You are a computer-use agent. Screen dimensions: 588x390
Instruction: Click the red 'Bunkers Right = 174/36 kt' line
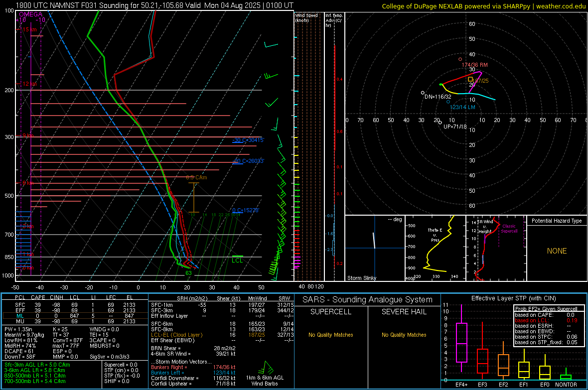[193, 367]
